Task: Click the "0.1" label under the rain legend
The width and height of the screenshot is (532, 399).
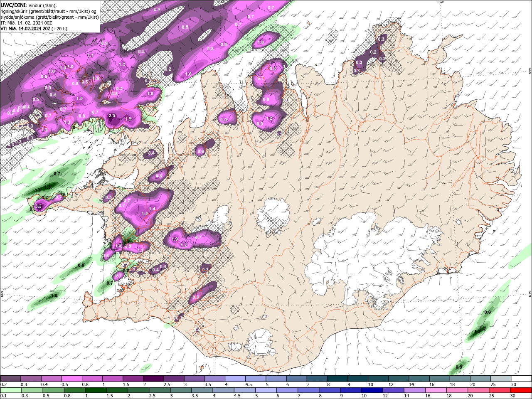Action: click(3, 396)
